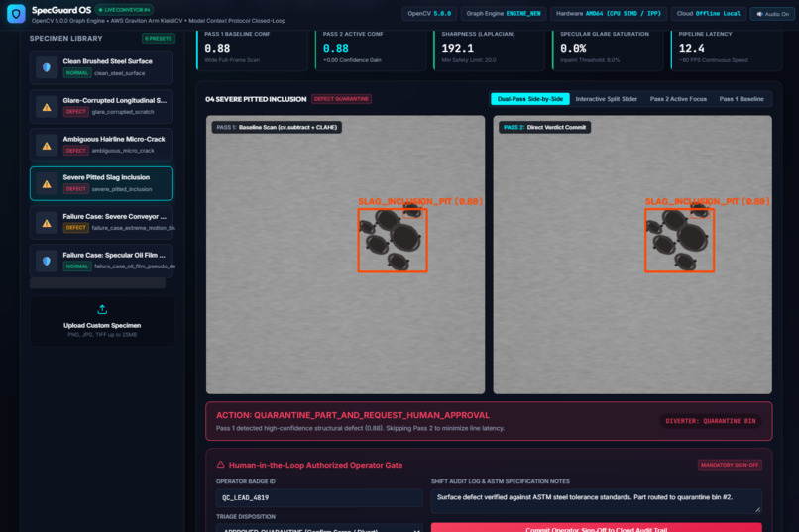This screenshot has width=799, height=532.
Task: Click shield icon of Failure Case: Specular Oil Film
Action: (47, 261)
